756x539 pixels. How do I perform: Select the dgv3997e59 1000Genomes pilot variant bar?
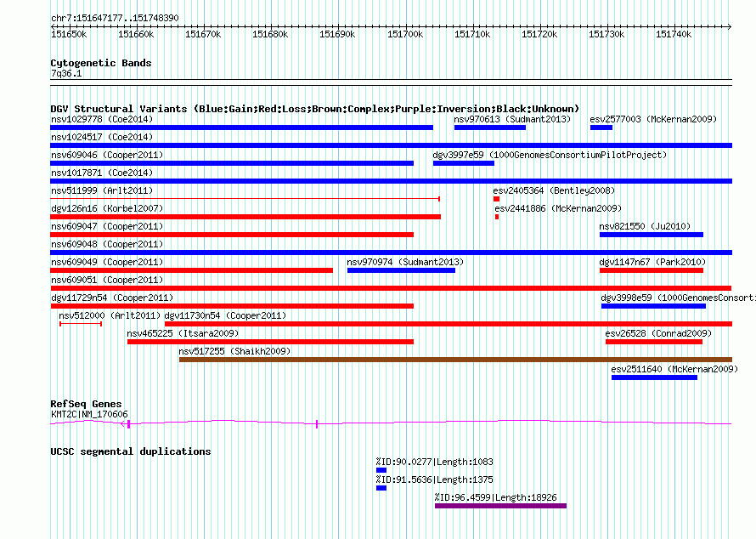[x=463, y=163]
